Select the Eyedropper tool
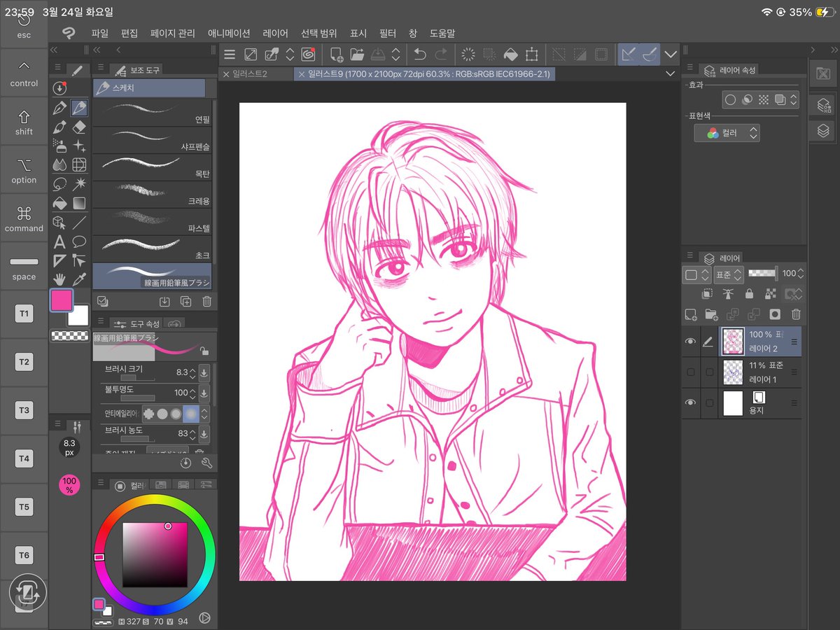 pyautogui.click(x=79, y=279)
